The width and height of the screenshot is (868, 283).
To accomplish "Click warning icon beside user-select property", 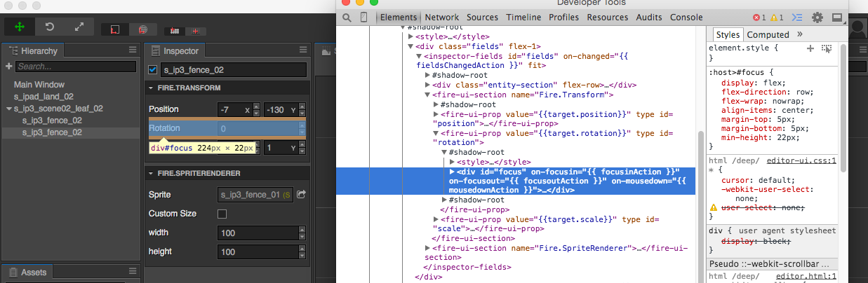I will point(714,208).
